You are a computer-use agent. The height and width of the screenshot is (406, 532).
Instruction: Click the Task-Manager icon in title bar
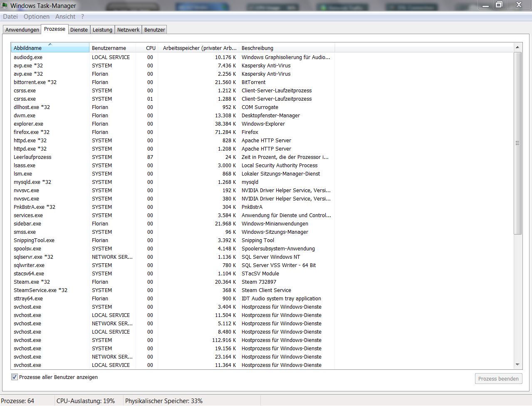pyautogui.click(x=5, y=5)
